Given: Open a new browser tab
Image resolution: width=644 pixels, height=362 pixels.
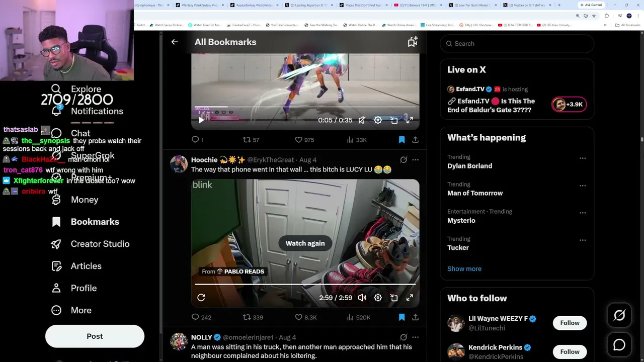Looking at the screenshot, I should [559, 5].
